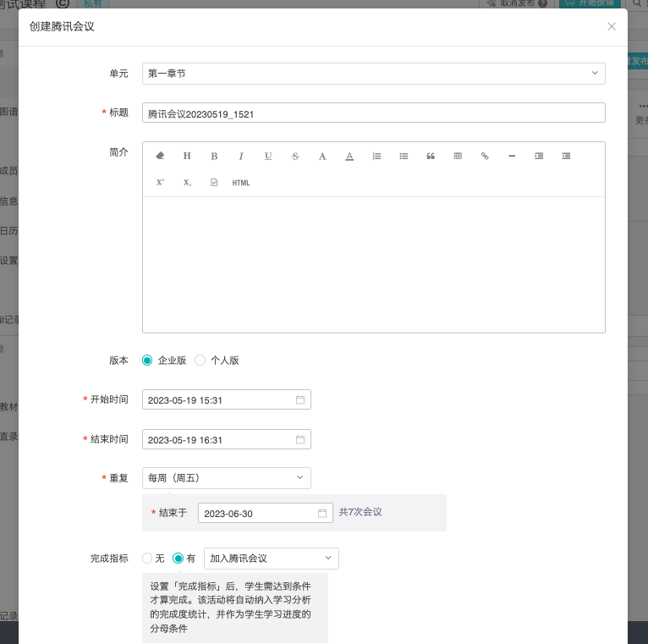The height and width of the screenshot is (644, 648).
Task: Open the 加入腾讯会议 condition dropdown
Action: tap(271, 559)
